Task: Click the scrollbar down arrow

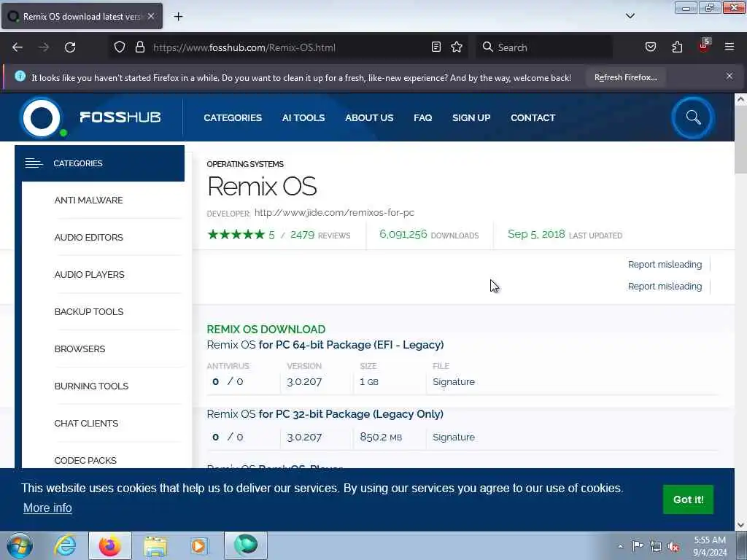Action: [x=740, y=525]
